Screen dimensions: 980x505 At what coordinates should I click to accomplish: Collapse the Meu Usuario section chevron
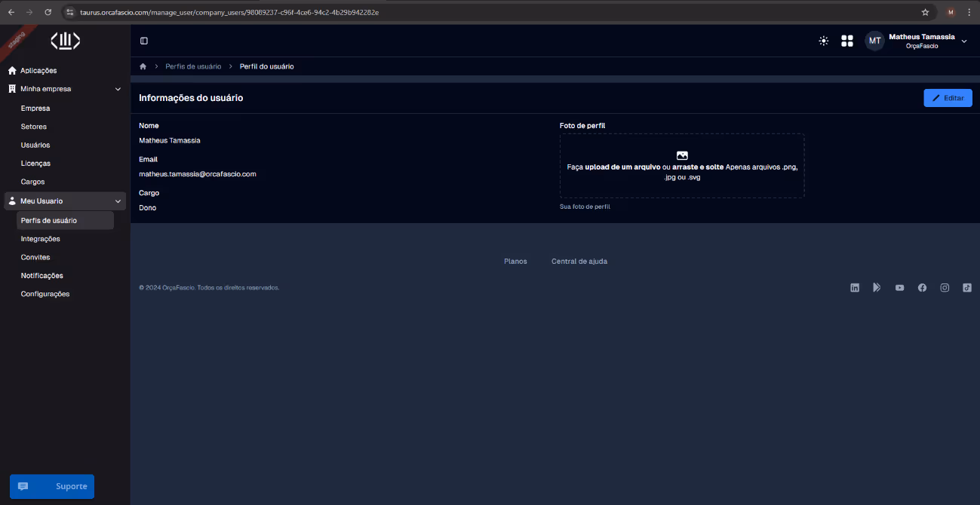coord(118,201)
